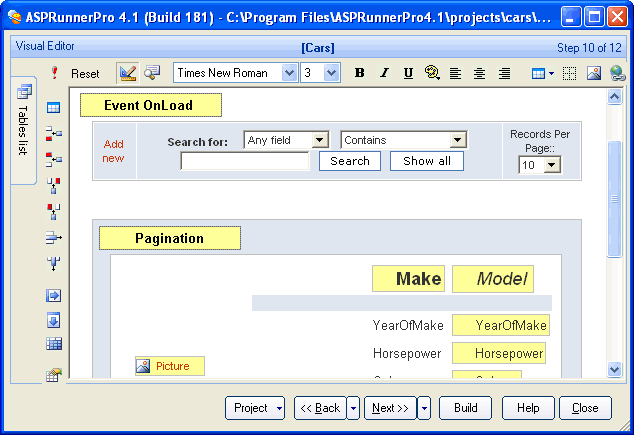Click the vertical scrollbar up arrow
Screen dimensions: 634x436
click(x=615, y=97)
